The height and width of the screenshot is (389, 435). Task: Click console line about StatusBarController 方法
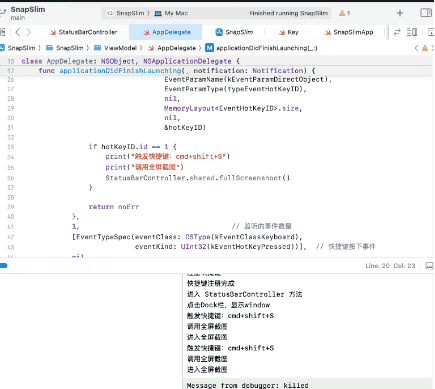pyautogui.click(x=244, y=294)
